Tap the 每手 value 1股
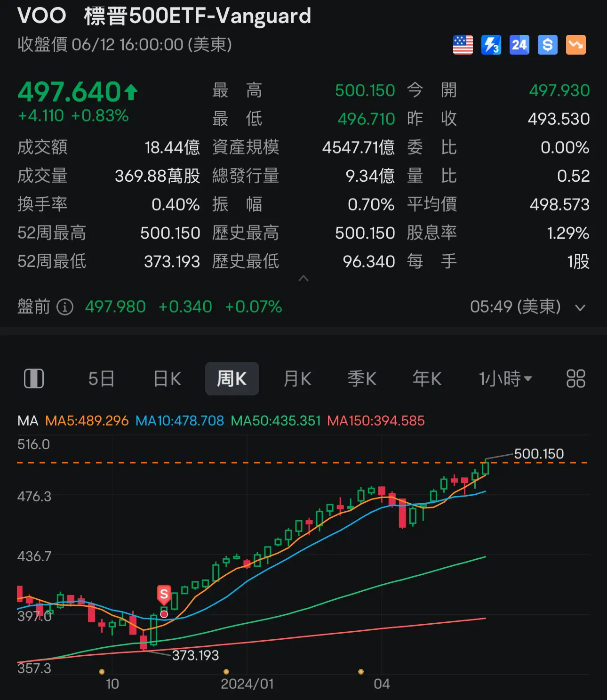 578,261
